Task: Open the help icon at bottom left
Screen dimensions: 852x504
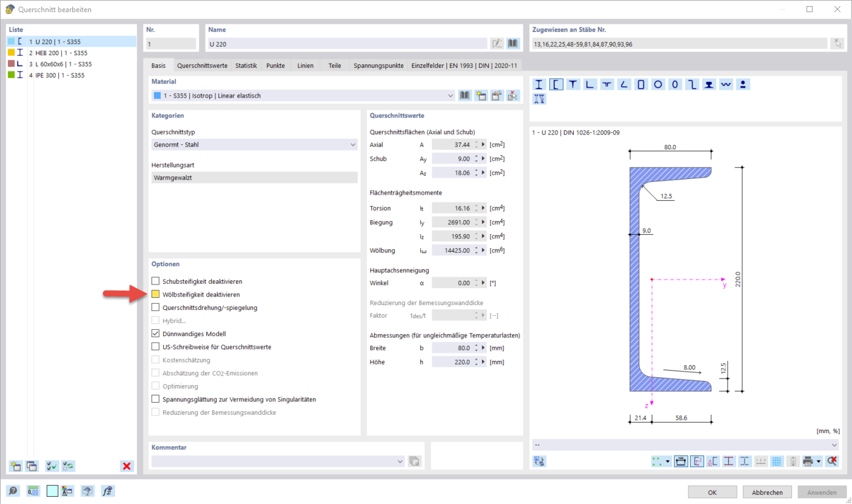Action: (x=13, y=491)
